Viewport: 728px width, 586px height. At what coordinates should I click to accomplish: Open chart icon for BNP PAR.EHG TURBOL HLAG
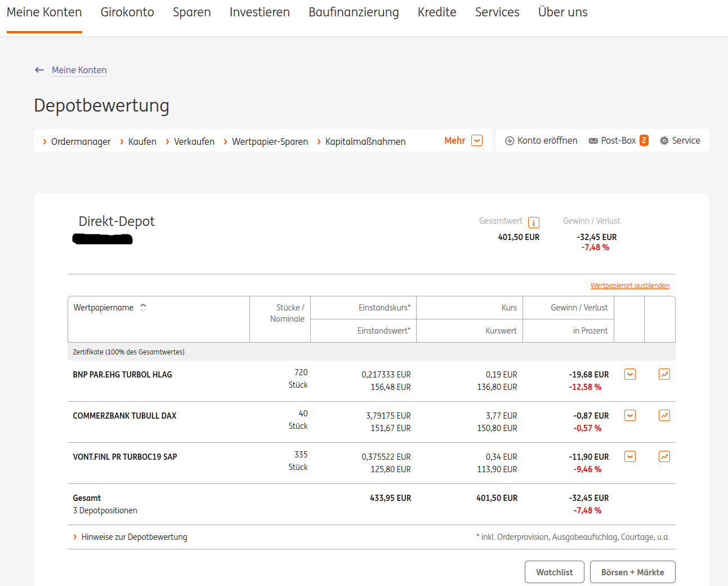pyautogui.click(x=664, y=374)
